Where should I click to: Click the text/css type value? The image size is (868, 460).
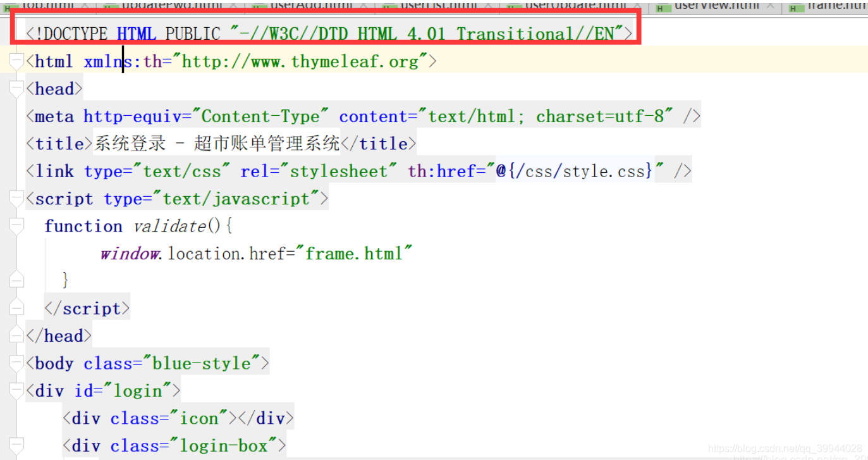click(182, 171)
